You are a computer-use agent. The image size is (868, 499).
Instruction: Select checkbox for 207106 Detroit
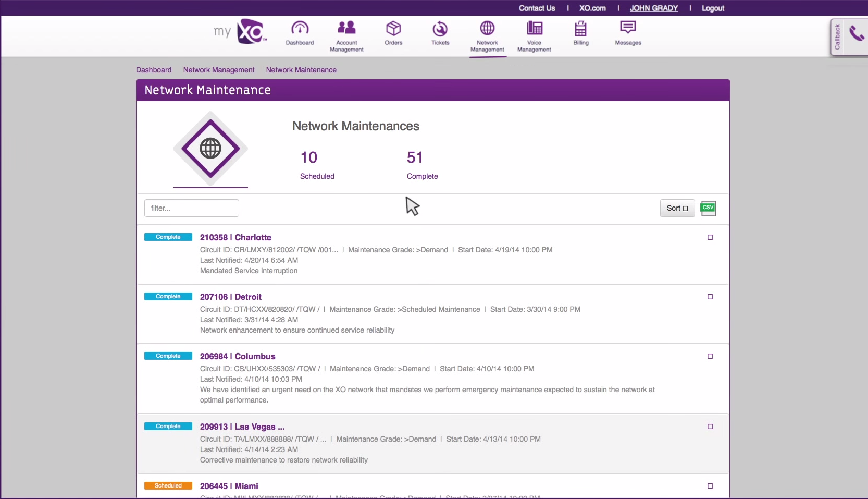coord(710,297)
